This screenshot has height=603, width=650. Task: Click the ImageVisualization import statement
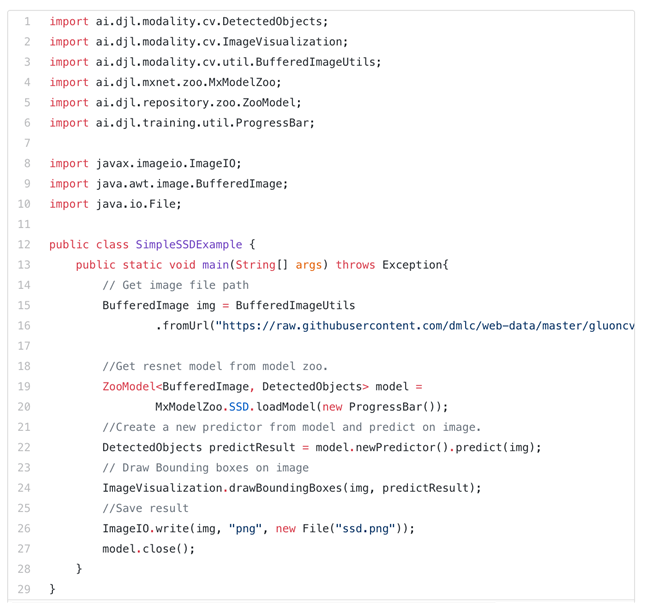[199, 42]
